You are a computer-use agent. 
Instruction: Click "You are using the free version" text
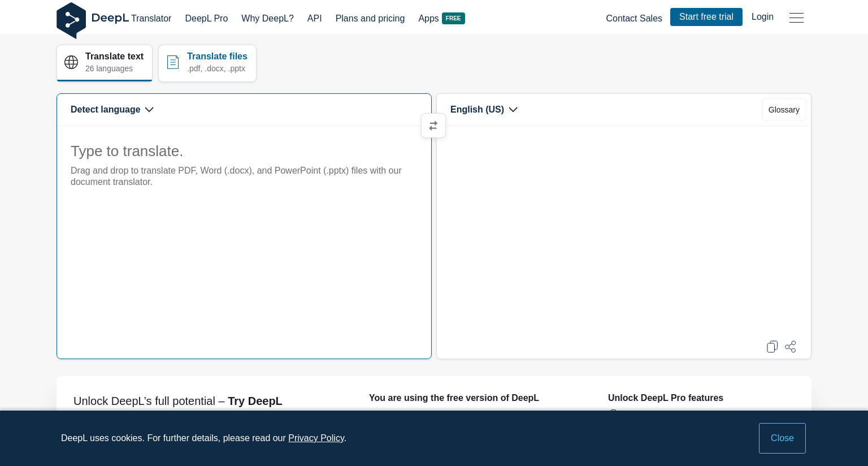point(454,398)
